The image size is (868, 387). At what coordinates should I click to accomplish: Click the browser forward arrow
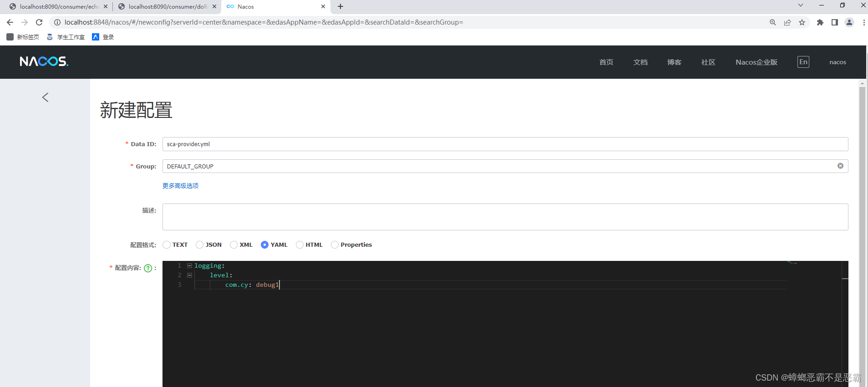point(25,22)
